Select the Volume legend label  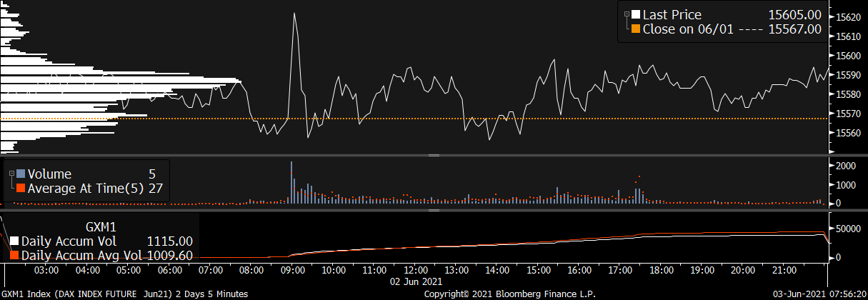pyautogui.click(x=49, y=174)
